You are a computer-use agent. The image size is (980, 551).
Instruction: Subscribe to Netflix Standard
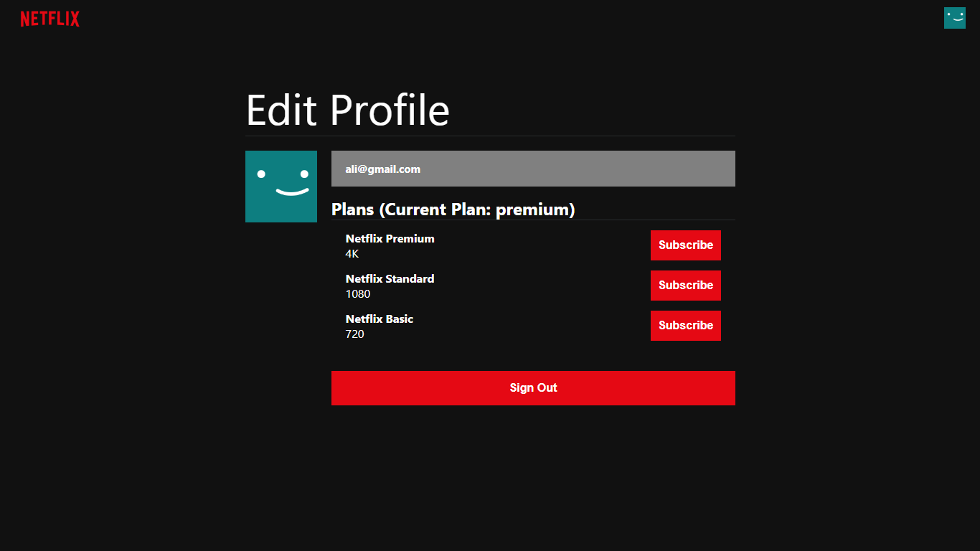click(x=685, y=285)
